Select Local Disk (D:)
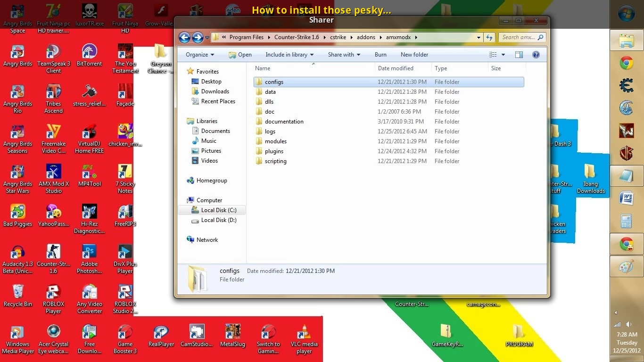The image size is (644, 362). 219,220
